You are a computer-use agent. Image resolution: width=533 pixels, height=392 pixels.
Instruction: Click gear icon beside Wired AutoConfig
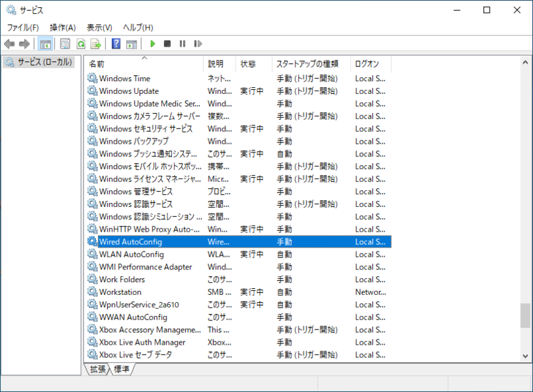click(93, 242)
